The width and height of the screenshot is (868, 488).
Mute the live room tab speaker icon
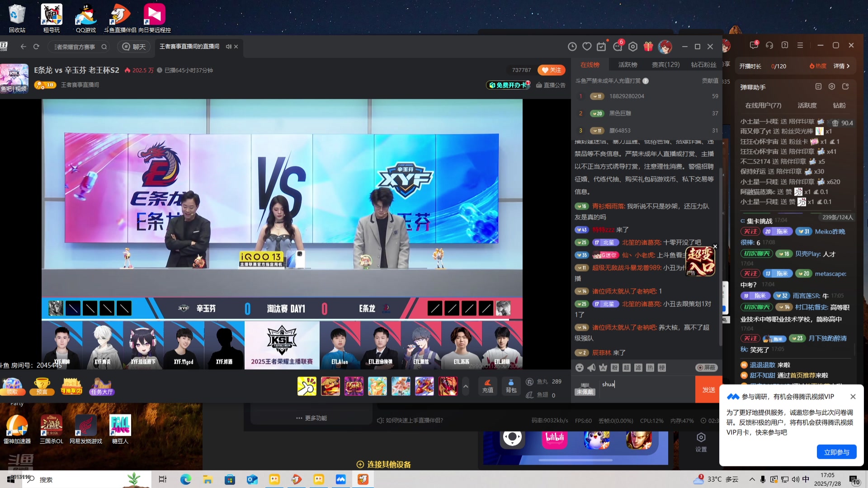tap(228, 47)
